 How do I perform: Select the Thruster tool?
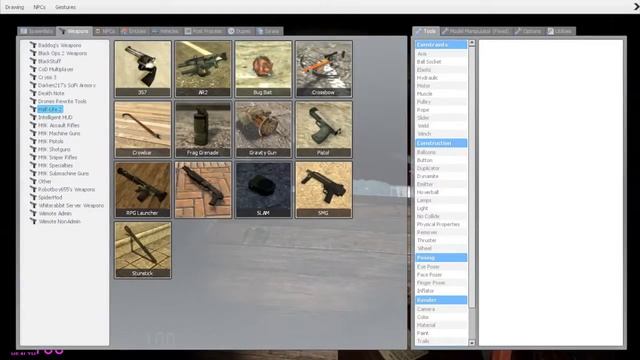[441, 240]
